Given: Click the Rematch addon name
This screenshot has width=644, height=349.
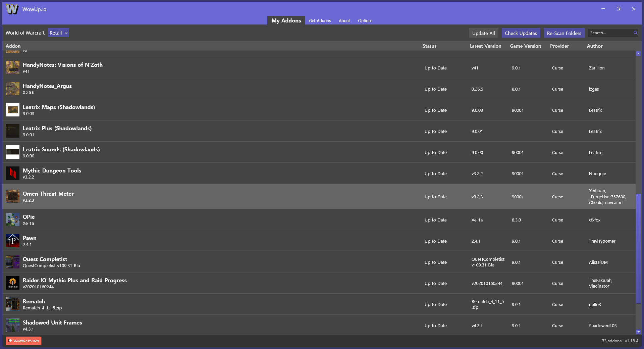Looking at the screenshot, I should [34, 301].
